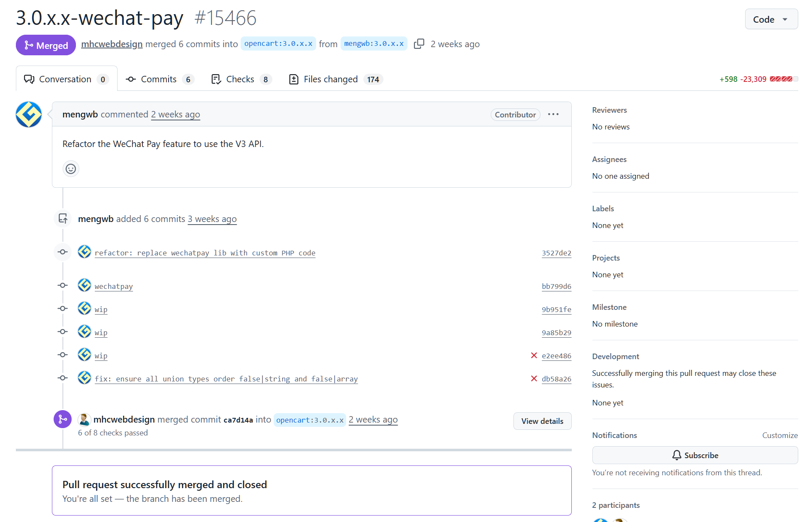Click the Reviewers sidebar heading
Screen dimensions: 812x522
click(609, 110)
